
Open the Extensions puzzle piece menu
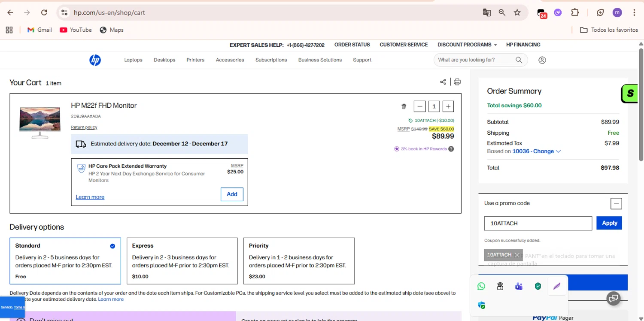[575, 12]
